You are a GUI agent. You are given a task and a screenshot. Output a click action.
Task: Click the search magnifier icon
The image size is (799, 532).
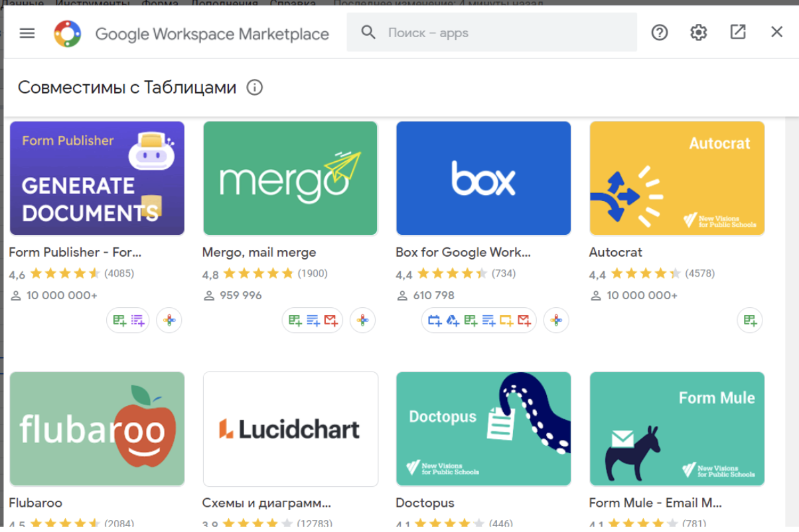pos(368,32)
